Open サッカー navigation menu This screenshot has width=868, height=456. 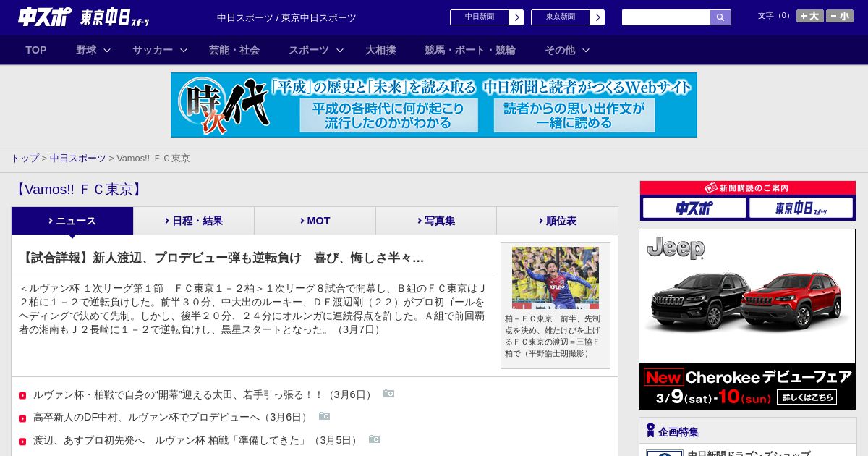153,50
